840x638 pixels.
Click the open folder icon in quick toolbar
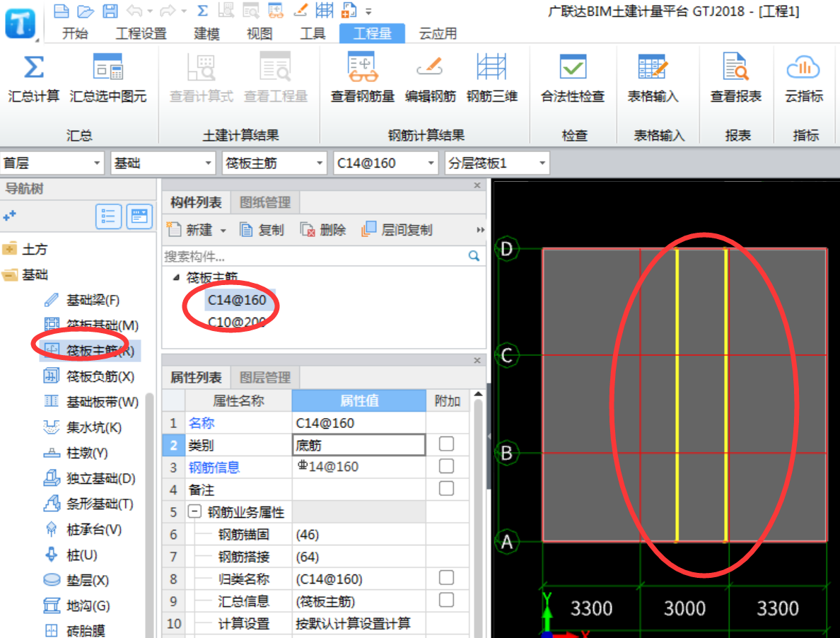coord(85,10)
